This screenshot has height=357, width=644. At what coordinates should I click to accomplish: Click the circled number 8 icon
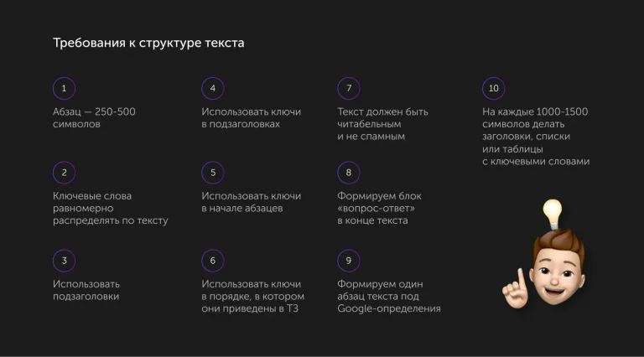tap(349, 173)
